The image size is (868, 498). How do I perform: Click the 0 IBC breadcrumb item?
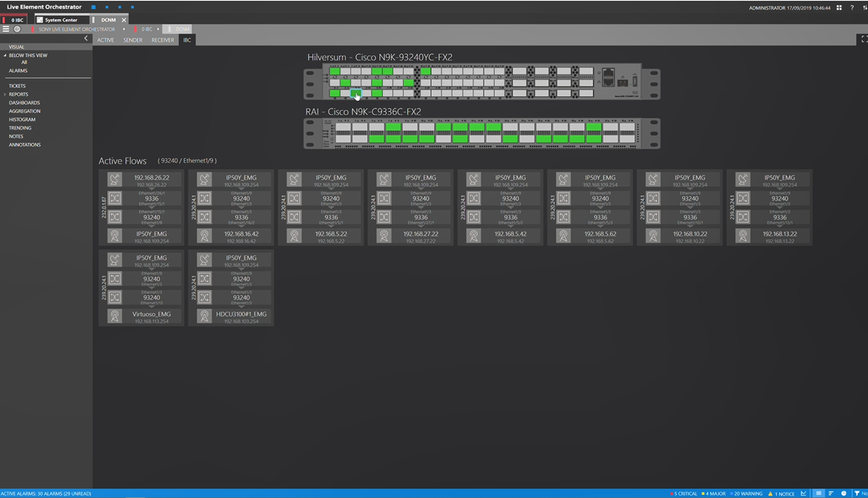click(x=146, y=30)
